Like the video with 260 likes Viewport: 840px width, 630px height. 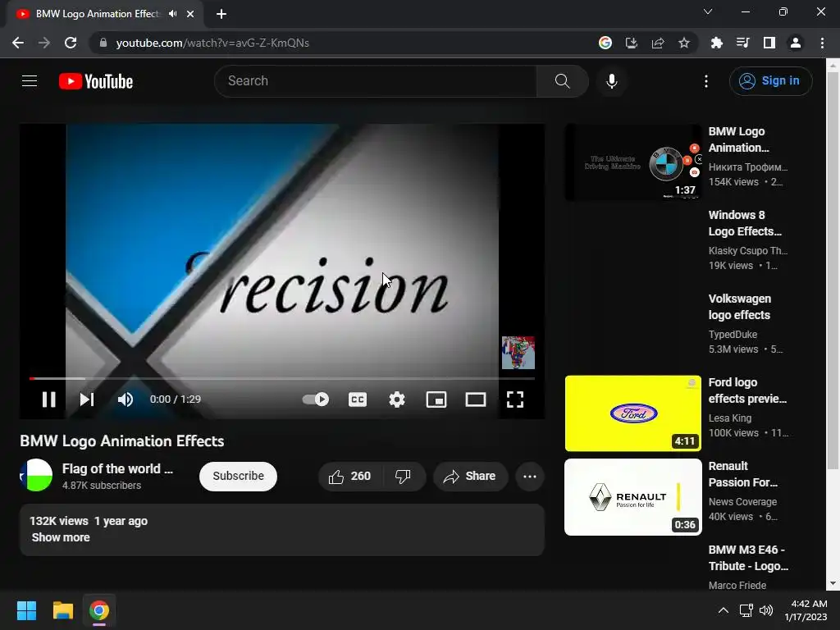[349, 477]
